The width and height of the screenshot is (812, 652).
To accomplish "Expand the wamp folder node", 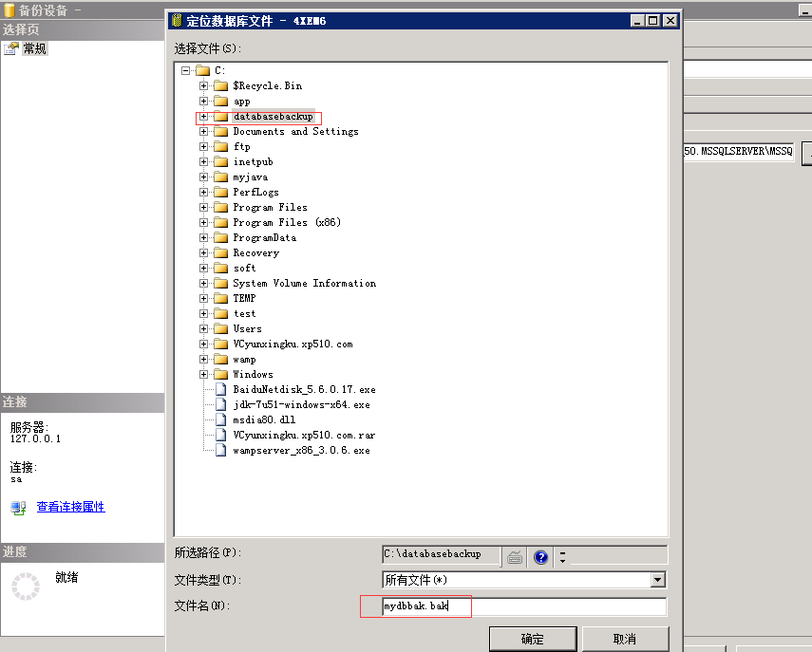I will [203, 359].
